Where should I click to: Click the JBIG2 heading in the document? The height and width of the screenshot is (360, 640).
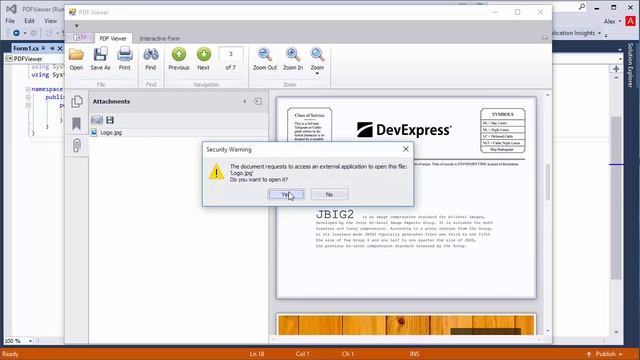335,214
